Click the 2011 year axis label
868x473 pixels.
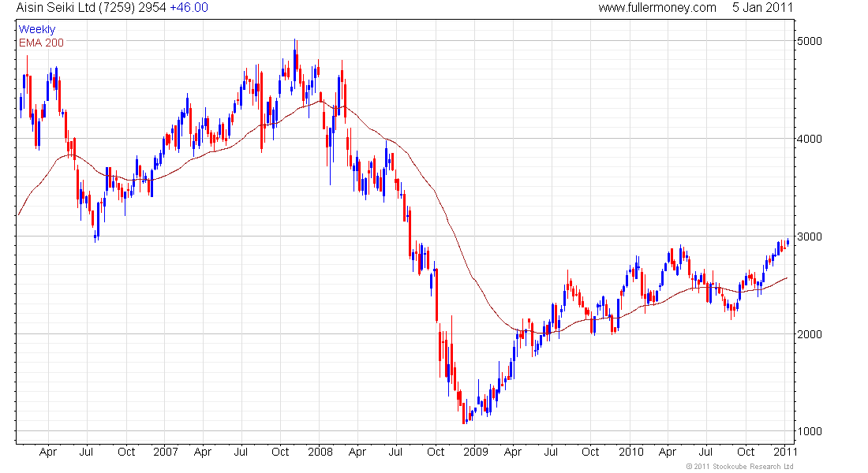[x=785, y=452]
